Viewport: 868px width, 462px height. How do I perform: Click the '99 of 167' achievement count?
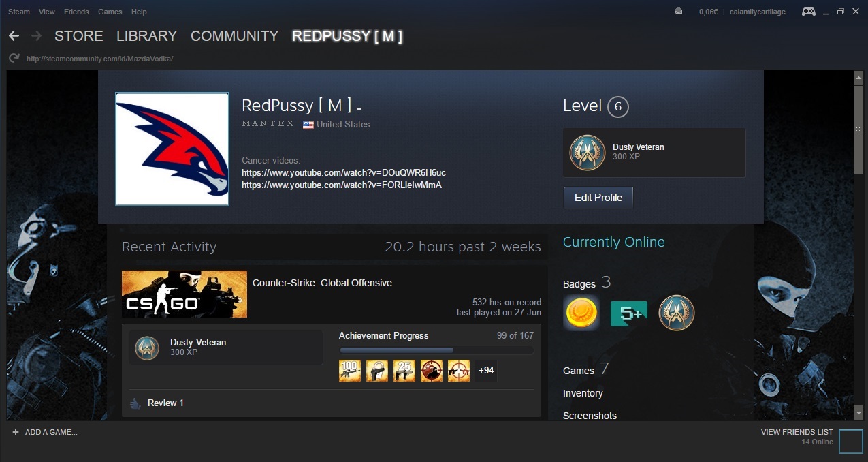pos(515,335)
